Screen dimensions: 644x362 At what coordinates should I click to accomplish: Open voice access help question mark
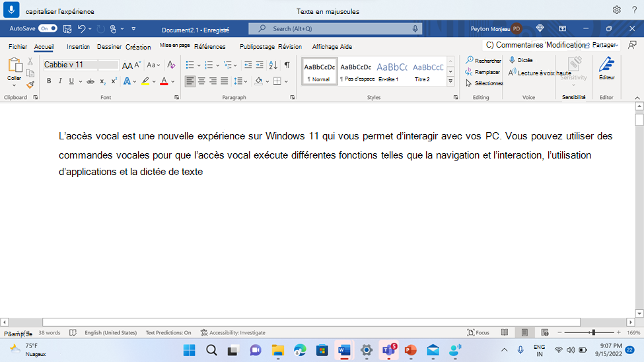[634, 10]
